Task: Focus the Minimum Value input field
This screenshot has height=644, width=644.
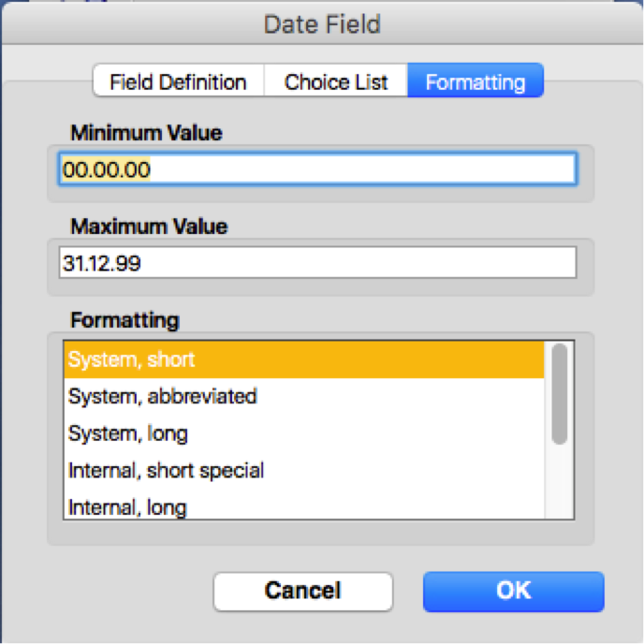Action: pos(374,169)
